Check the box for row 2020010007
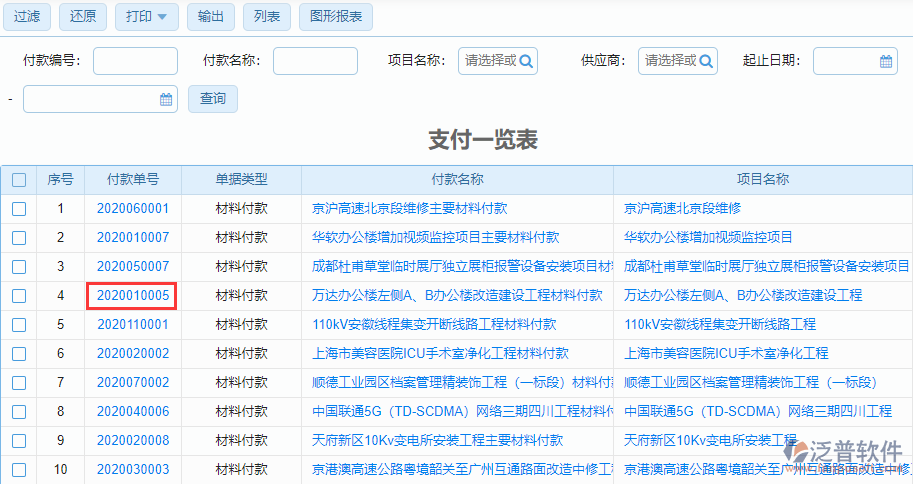This screenshot has width=913, height=484. (19, 238)
